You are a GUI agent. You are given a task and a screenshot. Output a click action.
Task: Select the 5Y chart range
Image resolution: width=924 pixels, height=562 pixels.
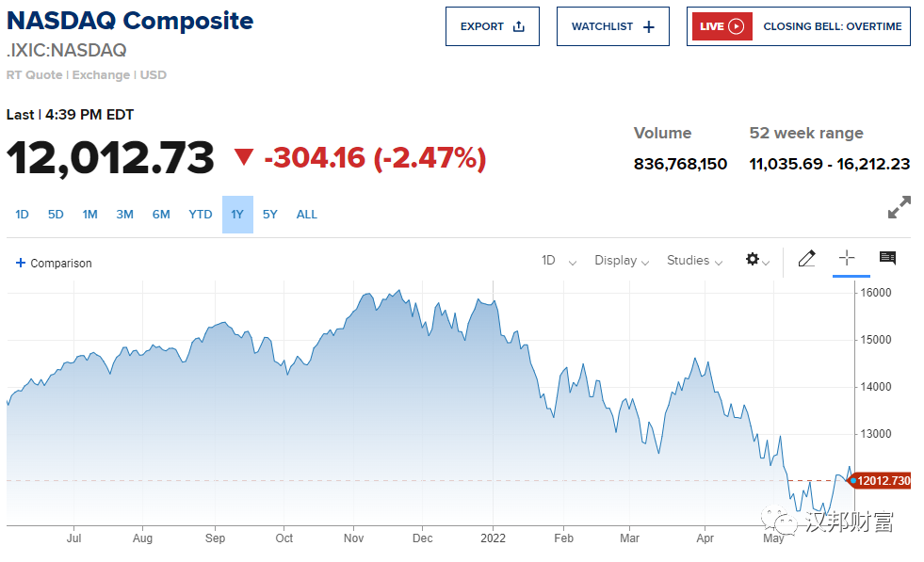270,215
